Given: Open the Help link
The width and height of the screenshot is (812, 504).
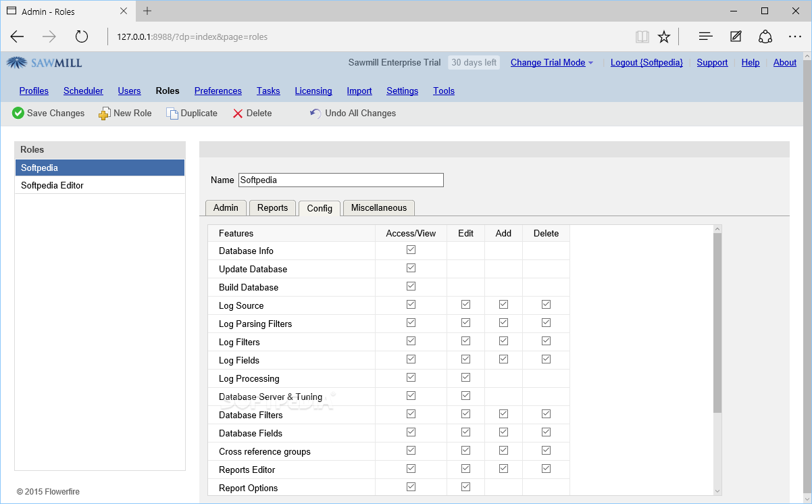Looking at the screenshot, I should click(x=751, y=63).
